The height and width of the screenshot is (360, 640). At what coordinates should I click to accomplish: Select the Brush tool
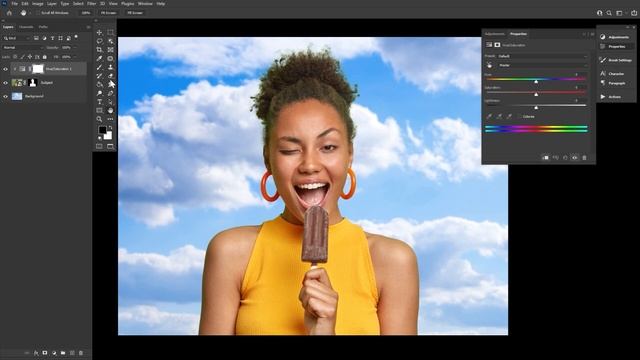(x=100, y=67)
